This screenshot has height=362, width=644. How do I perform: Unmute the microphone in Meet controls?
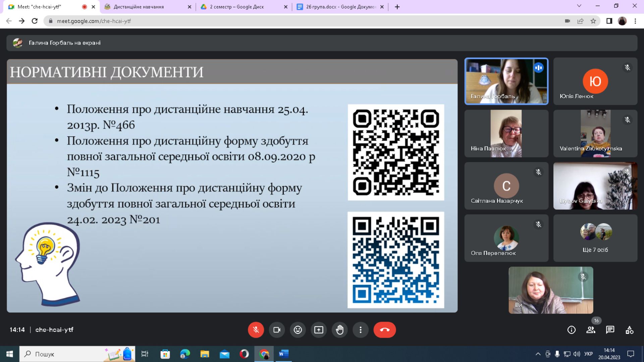pyautogui.click(x=256, y=330)
